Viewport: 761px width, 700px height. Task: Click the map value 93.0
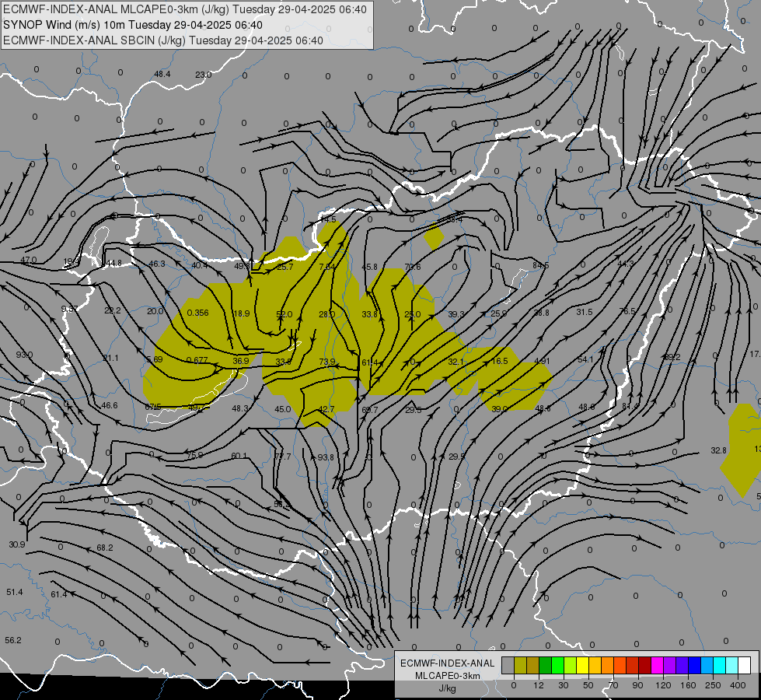24,355
